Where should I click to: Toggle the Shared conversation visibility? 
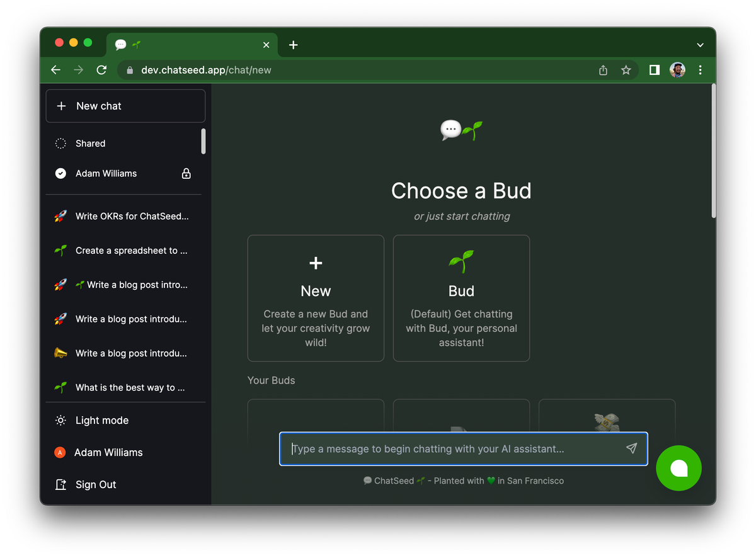coord(60,143)
